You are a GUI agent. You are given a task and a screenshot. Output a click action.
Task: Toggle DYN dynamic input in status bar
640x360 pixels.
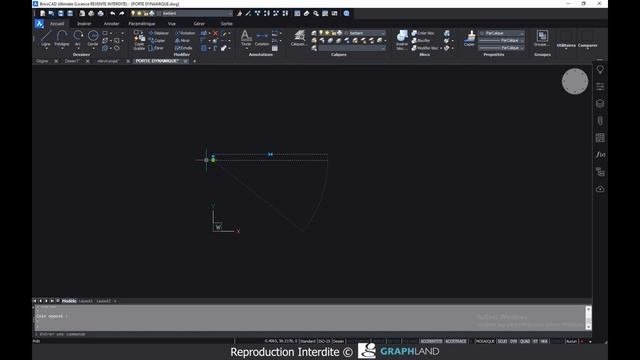pyautogui.click(x=513, y=341)
